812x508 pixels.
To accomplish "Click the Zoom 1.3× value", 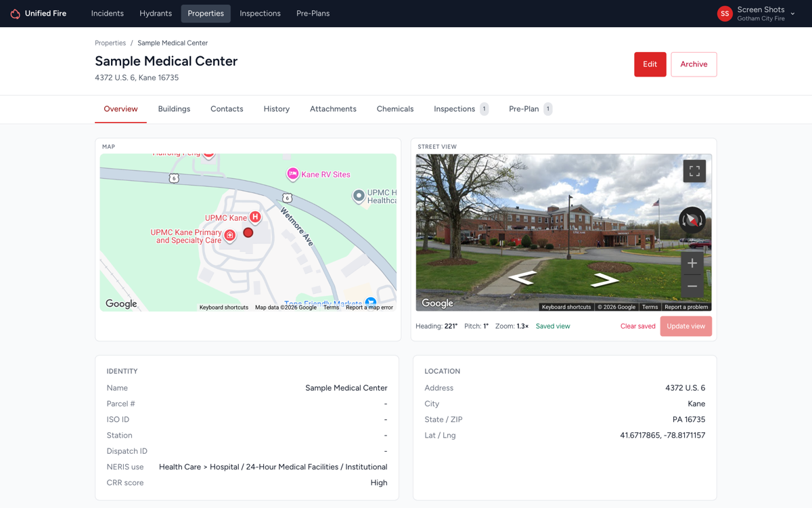I will [x=522, y=326].
